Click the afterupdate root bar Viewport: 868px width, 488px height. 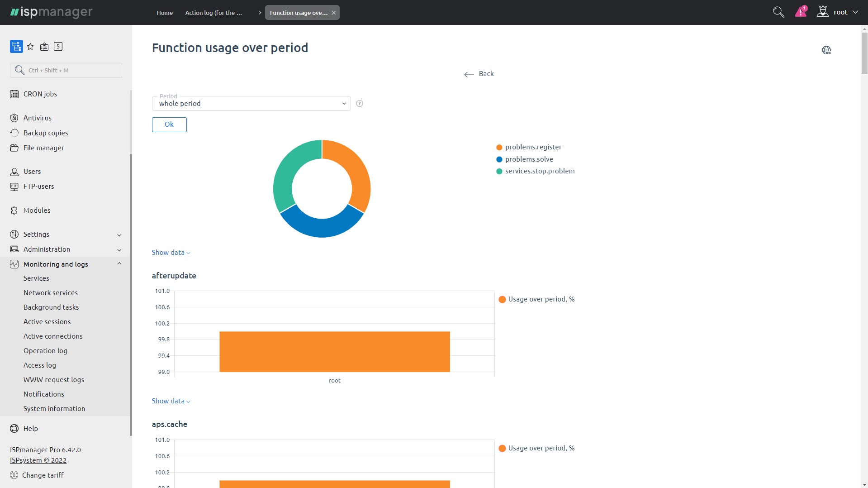[x=335, y=352]
